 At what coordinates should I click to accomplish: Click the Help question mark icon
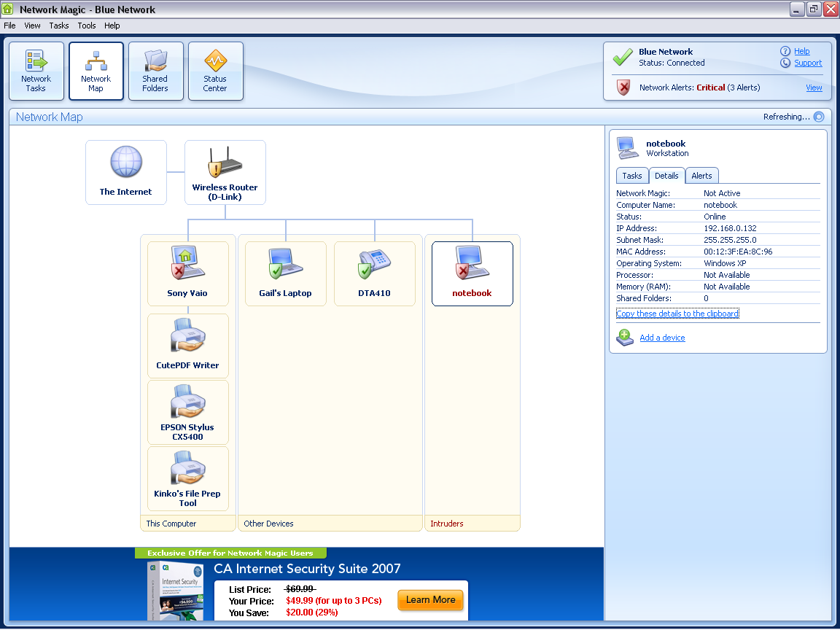tap(785, 52)
